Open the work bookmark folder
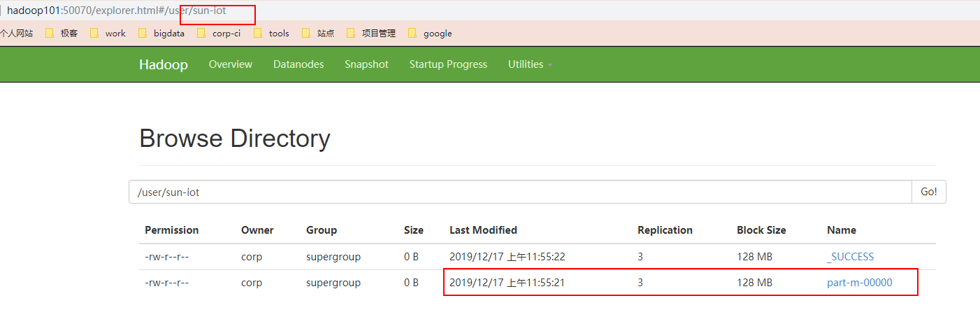 point(108,33)
